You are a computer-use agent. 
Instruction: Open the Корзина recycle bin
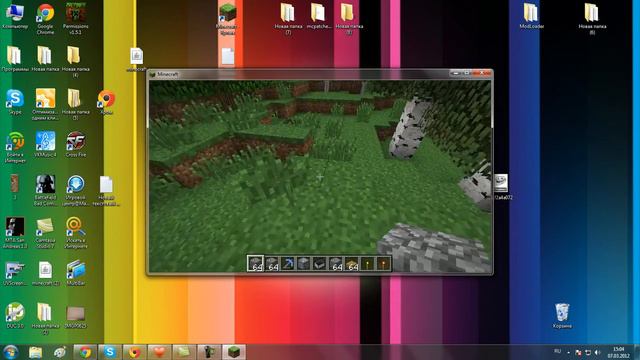point(562,316)
